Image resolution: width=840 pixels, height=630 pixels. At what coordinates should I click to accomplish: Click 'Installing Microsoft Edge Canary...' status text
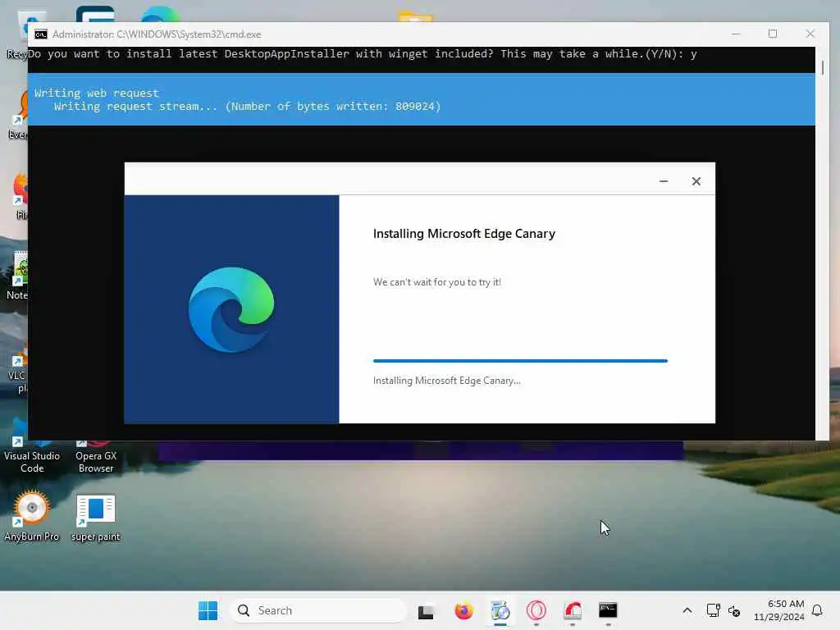[447, 381]
